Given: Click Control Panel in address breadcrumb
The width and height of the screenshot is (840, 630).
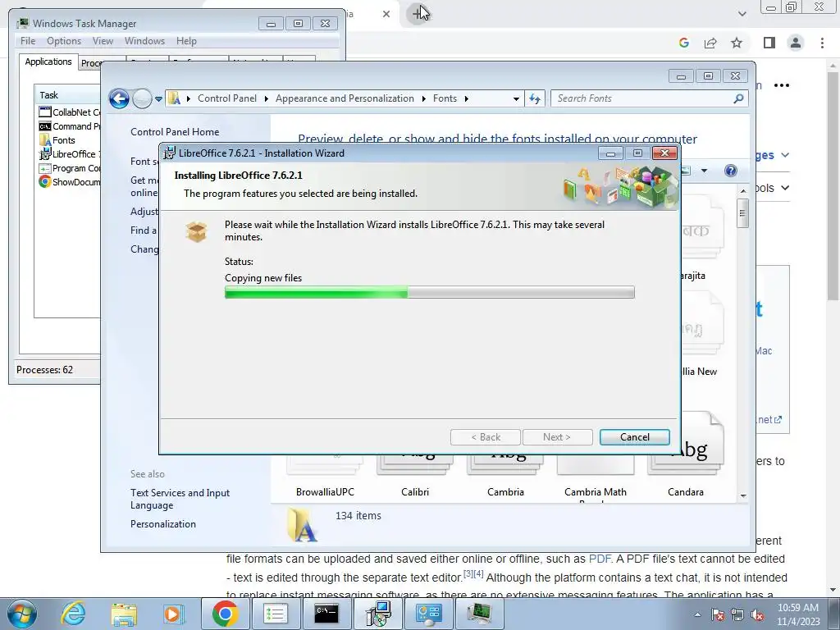Looking at the screenshot, I should pos(227,98).
